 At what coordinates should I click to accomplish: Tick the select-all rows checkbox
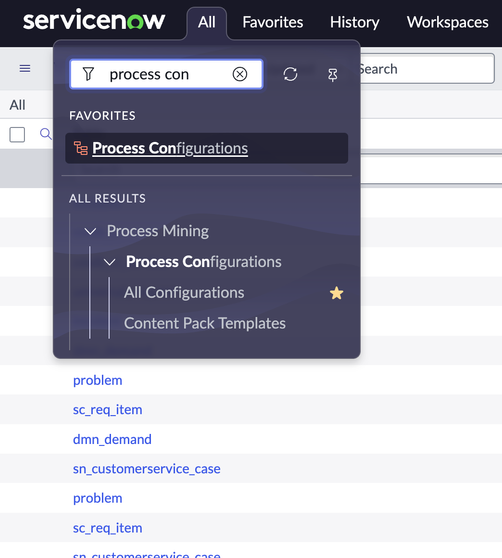click(17, 135)
